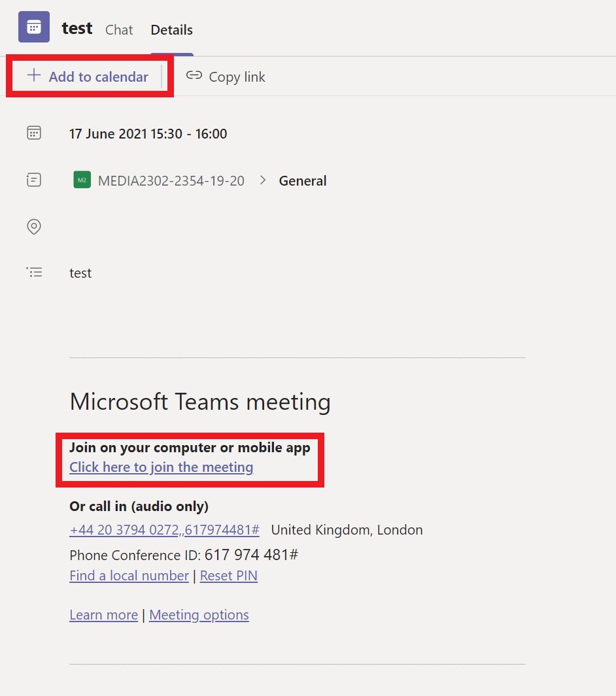Click the date and time calendar icon
This screenshot has width=616, height=696.
pos(34,133)
